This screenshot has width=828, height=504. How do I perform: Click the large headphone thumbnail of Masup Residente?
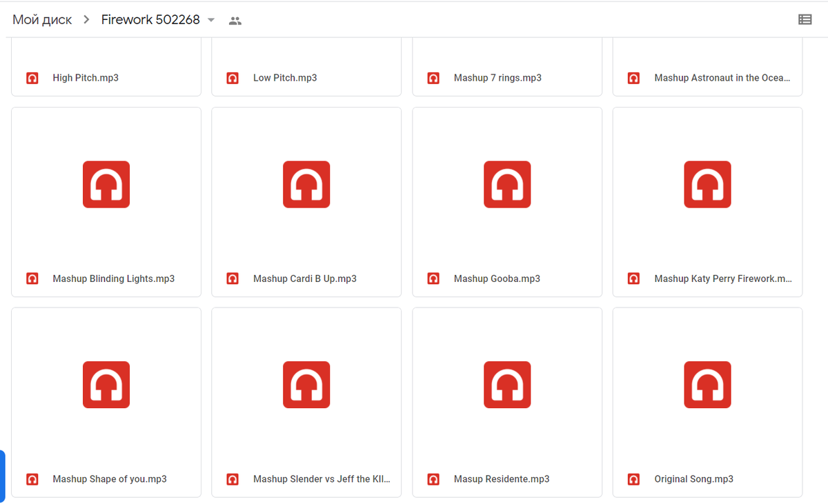(x=507, y=385)
